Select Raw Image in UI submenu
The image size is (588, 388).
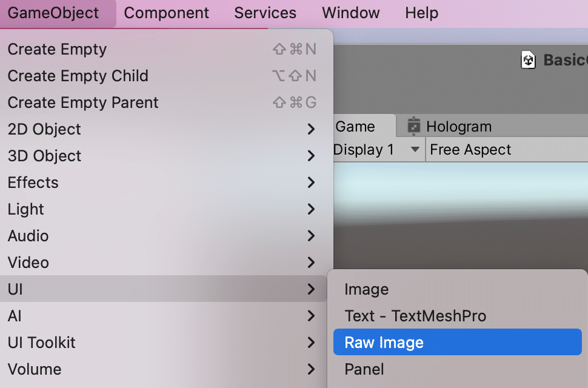384,343
